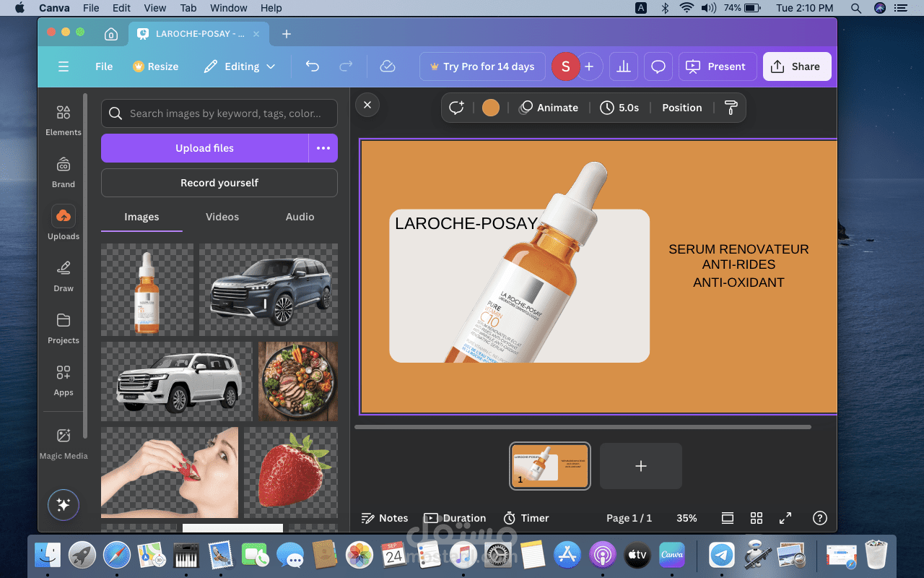Open the Duration option in footer

point(455,518)
